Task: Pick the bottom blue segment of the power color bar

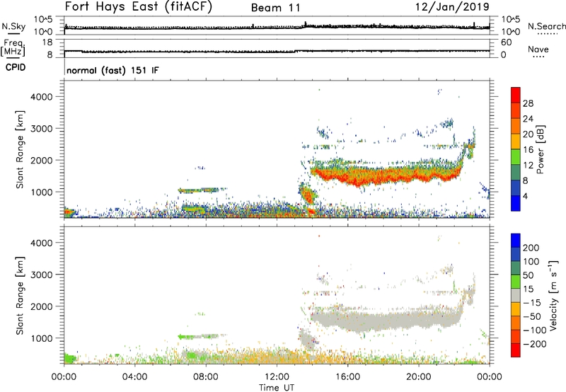Action: pyautogui.click(x=516, y=203)
